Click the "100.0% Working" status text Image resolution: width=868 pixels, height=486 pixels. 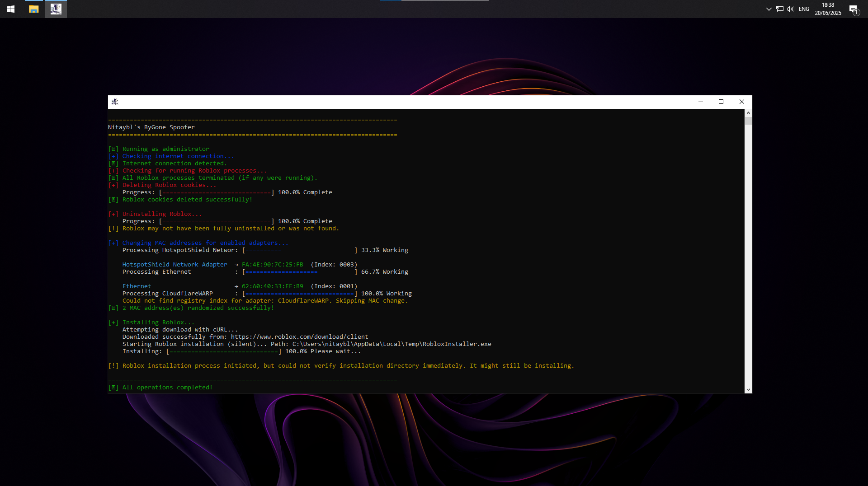tap(387, 294)
